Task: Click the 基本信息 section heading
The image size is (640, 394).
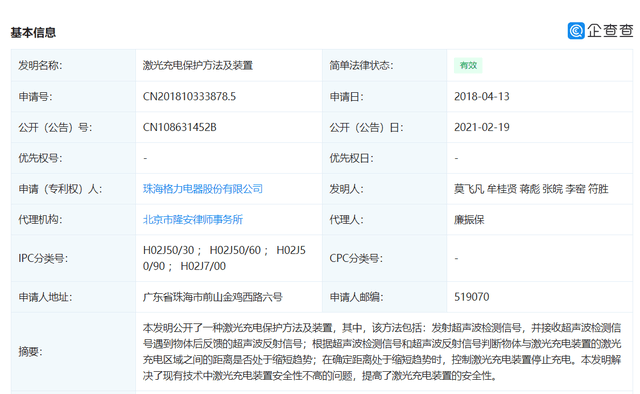Action: [33, 32]
